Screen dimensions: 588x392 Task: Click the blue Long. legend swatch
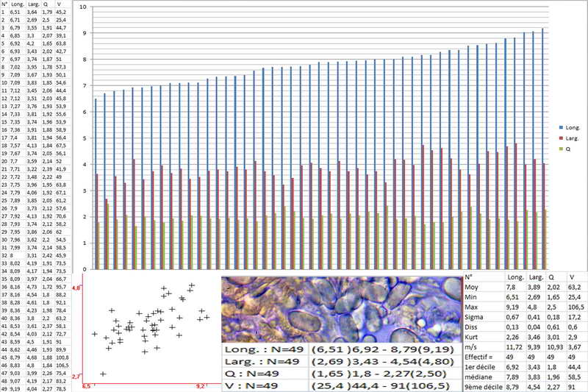coord(561,127)
